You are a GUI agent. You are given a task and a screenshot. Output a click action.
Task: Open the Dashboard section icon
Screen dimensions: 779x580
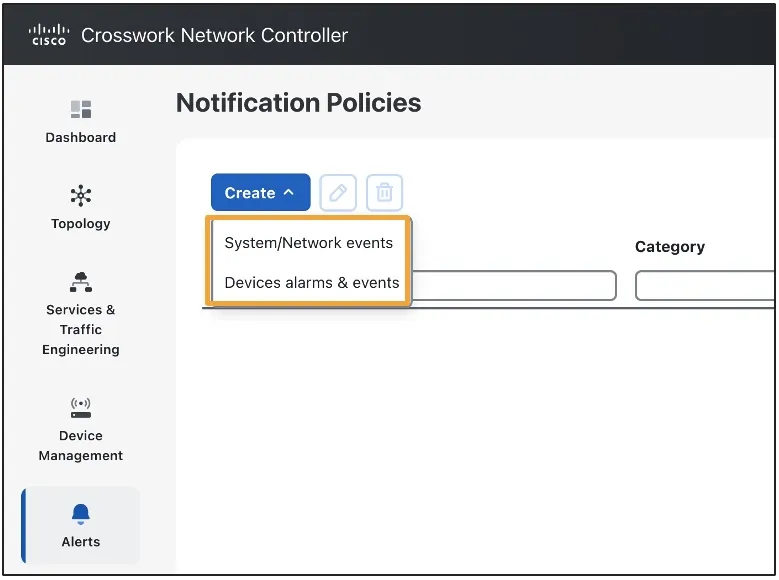[x=80, y=109]
